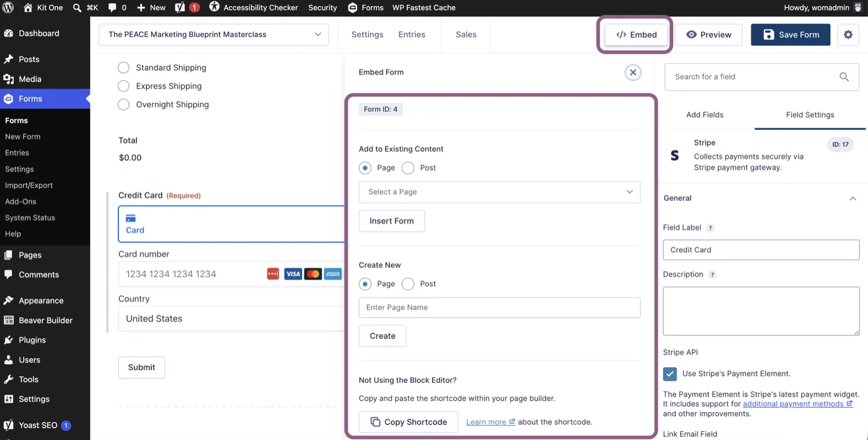Click the Copy Shortcode button

tap(409, 422)
